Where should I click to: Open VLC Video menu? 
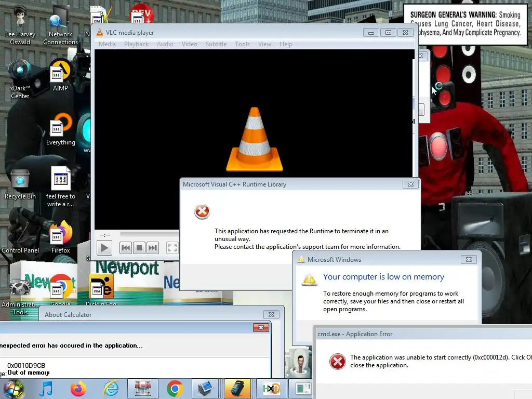tap(189, 44)
